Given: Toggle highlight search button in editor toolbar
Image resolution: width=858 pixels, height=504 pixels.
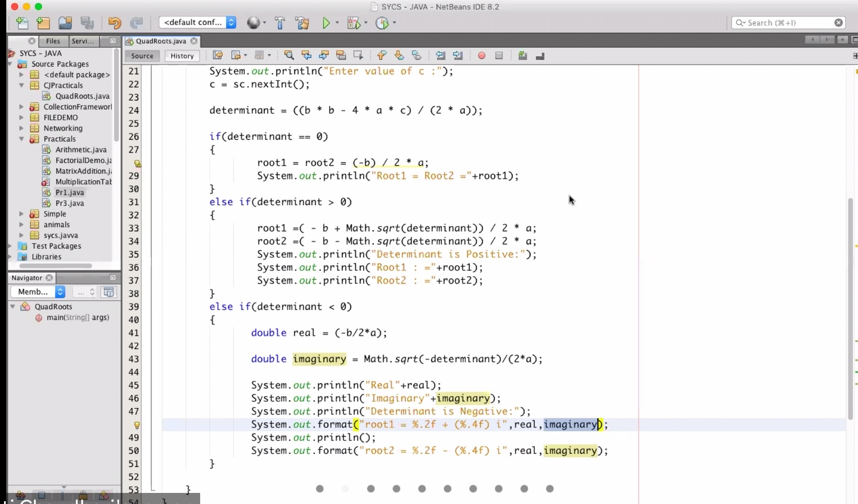Looking at the screenshot, I should tap(341, 55).
